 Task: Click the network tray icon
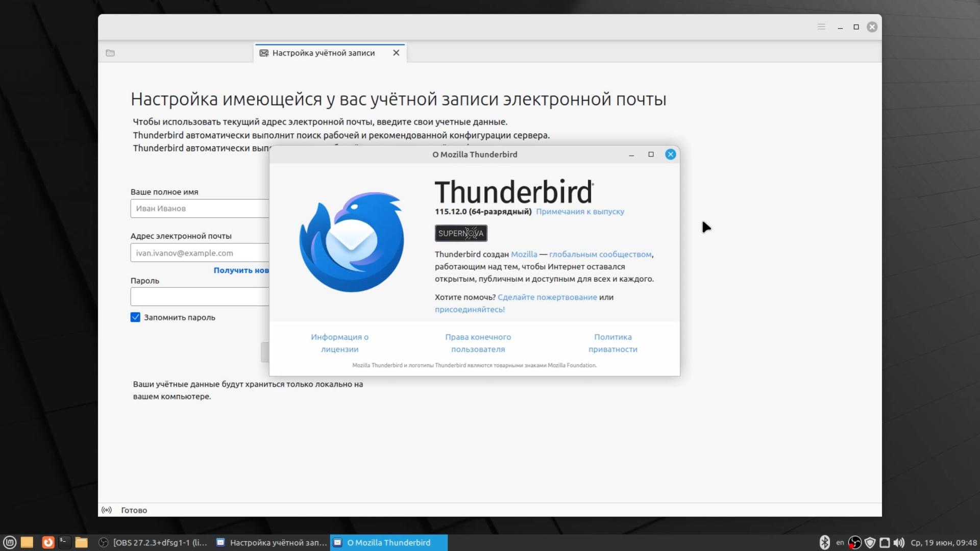tap(885, 542)
